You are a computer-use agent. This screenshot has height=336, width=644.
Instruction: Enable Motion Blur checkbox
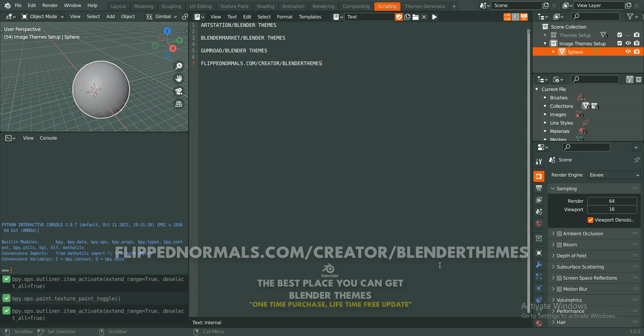pyautogui.click(x=559, y=289)
